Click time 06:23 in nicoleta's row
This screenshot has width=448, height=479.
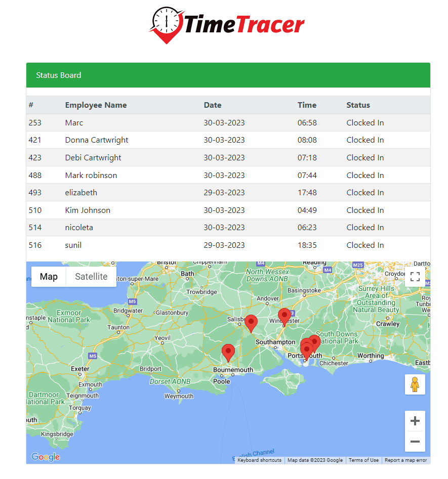tap(307, 228)
